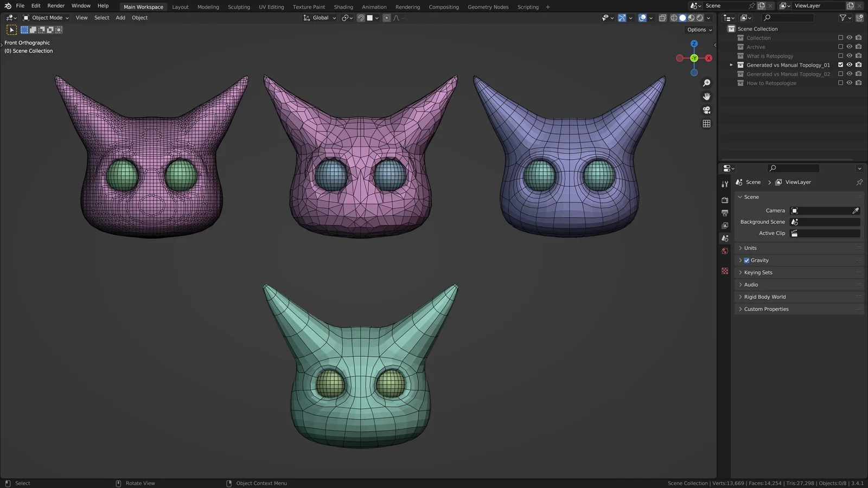Open the World properties tab
The width and height of the screenshot is (868, 488).
(x=725, y=251)
